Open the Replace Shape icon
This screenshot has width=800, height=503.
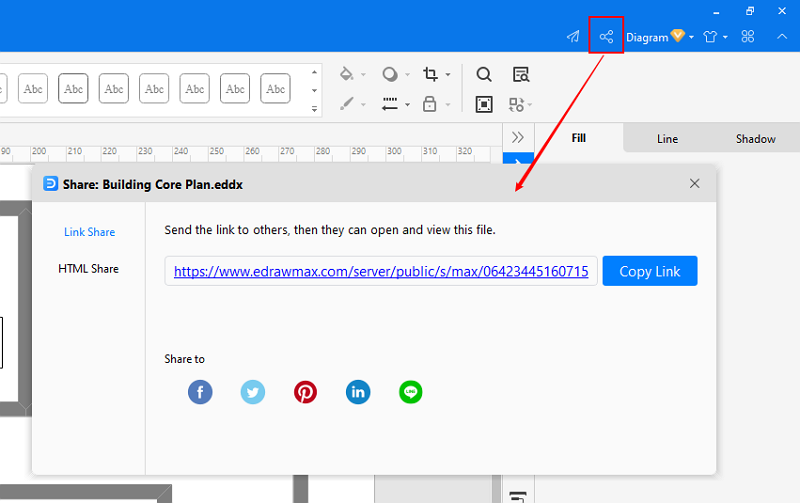pos(516,105)
